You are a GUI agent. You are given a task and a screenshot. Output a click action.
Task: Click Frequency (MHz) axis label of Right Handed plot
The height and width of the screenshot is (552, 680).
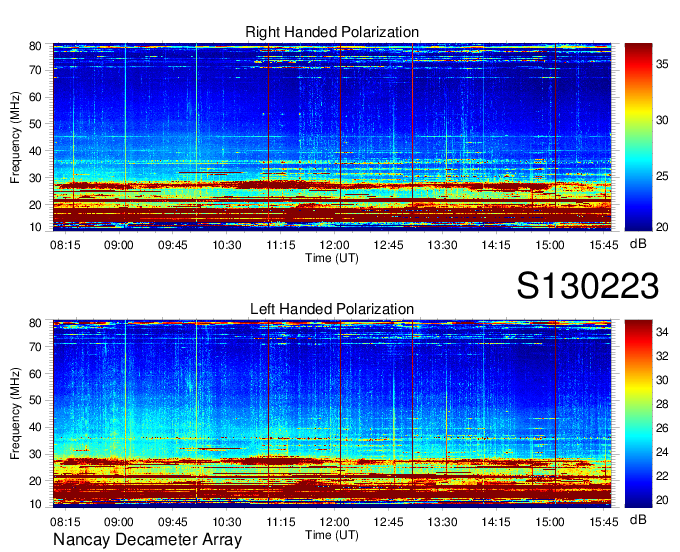coord(15,137)
